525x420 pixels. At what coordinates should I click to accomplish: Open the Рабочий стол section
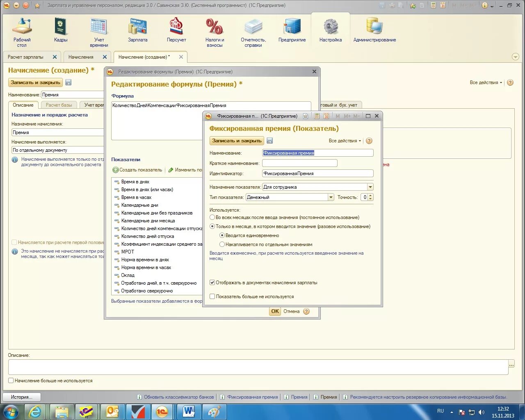[x=22, y=33]
